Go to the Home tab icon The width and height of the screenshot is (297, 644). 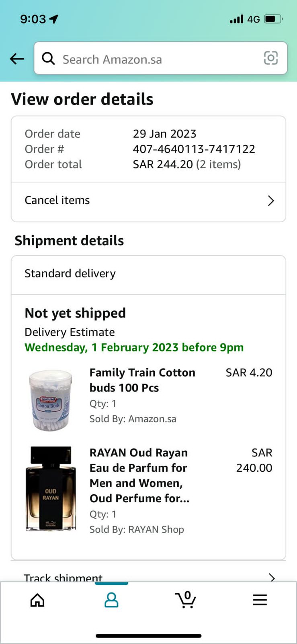coord(37,600)
